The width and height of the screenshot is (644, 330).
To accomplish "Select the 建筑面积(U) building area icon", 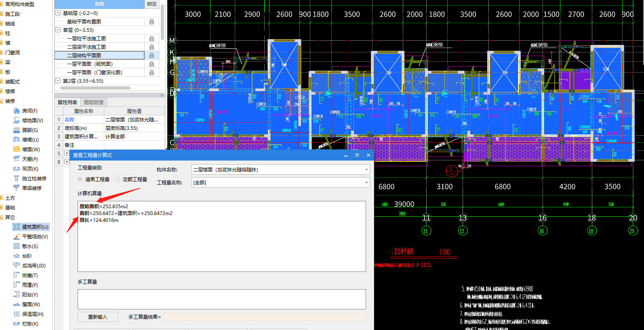I will point(17,227).
